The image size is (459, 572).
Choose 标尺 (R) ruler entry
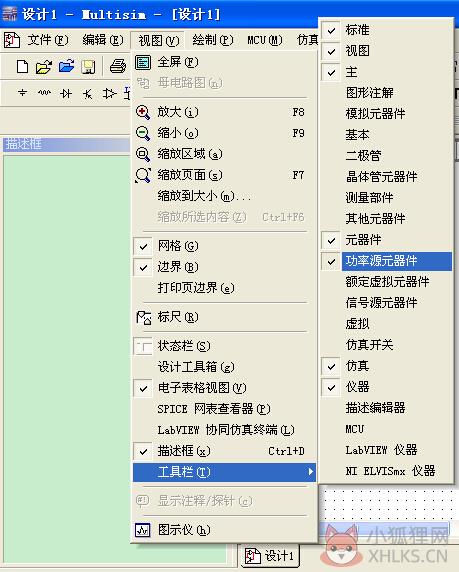[x=223, y=317]
